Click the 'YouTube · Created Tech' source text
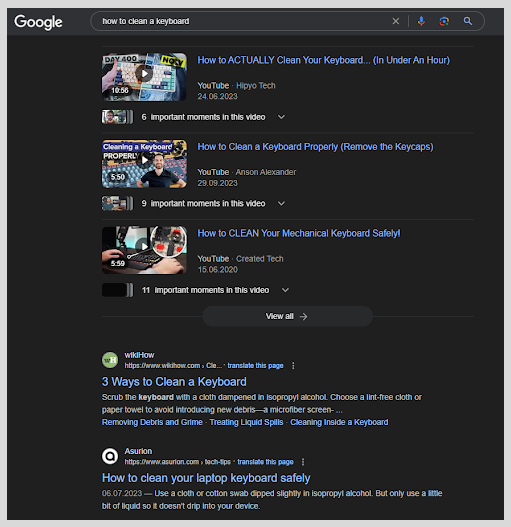511x527 pixels. pyautogui.click(x=240, y=259)
